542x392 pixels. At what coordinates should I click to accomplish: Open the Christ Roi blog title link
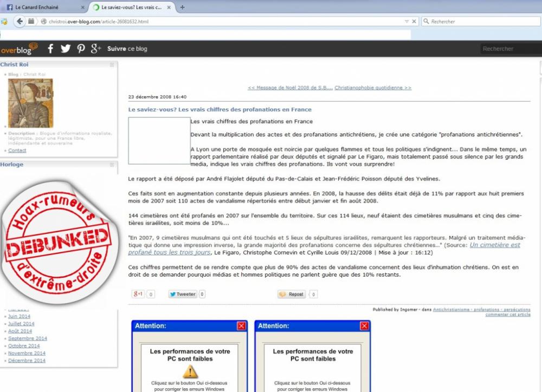(14, 64)
